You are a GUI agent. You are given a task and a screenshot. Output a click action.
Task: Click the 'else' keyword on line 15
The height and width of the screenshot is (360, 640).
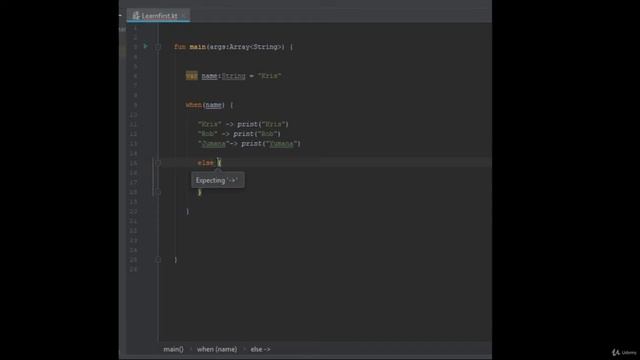pos(205,163)
